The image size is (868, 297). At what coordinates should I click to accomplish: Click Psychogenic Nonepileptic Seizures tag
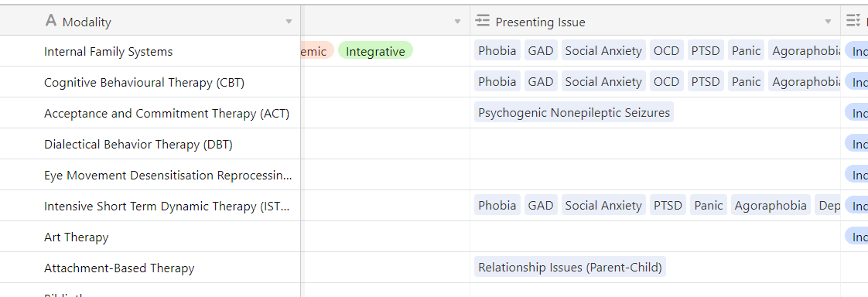tap(574, 113)
